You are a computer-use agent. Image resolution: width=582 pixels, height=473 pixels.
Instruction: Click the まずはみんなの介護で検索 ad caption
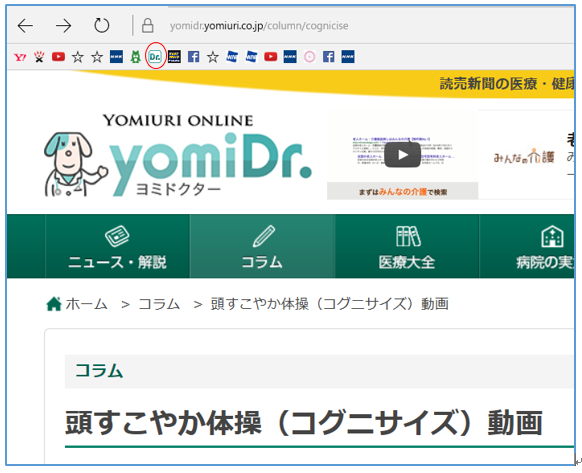pos(402,192)
